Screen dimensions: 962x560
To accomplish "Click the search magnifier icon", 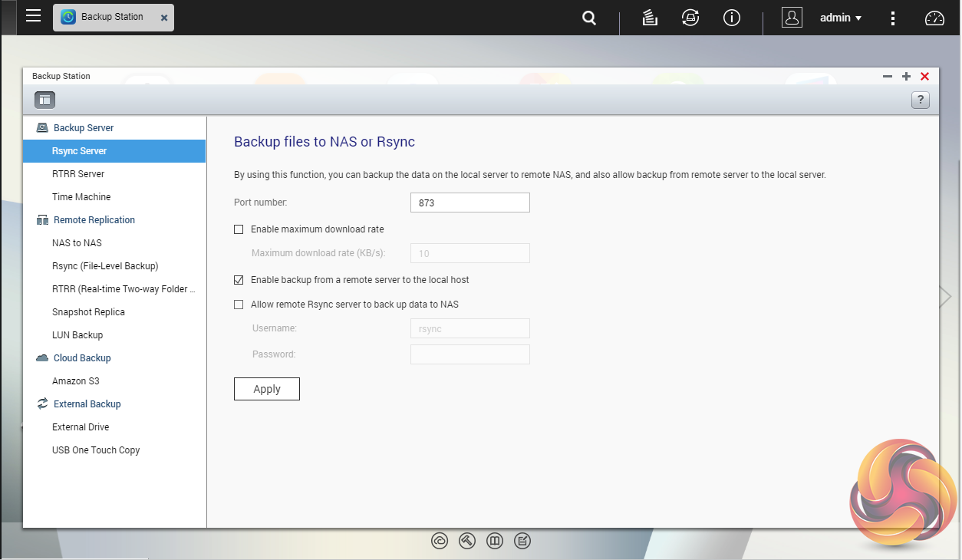I will (x=589, y=18).
